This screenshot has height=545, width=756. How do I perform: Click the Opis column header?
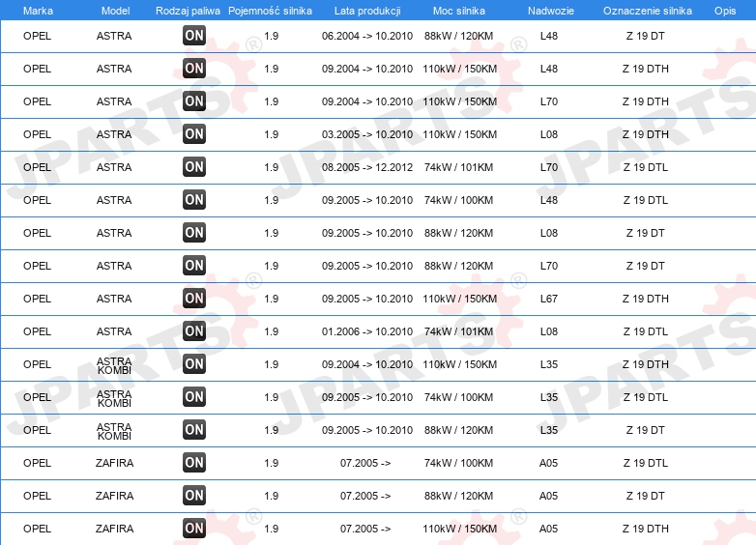tap(725, 11)
